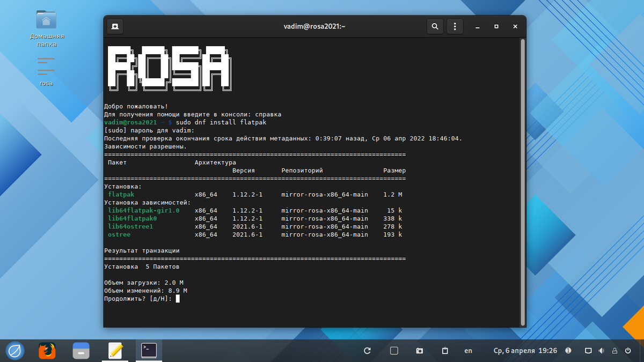This screenshot has width=644, height=362.
Task: Open the text editor taskbar icon
Action: pyautogui.click(x=115, y=351)
